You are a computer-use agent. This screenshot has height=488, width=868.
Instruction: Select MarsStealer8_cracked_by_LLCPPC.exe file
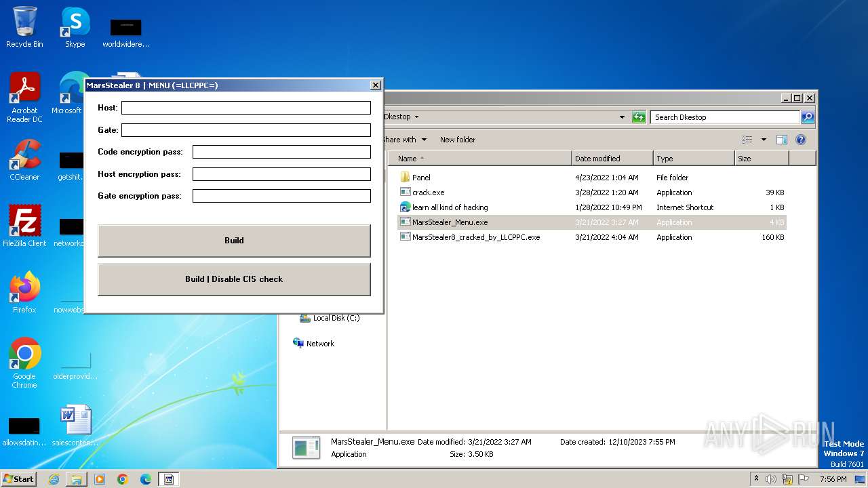pos(476,237)
